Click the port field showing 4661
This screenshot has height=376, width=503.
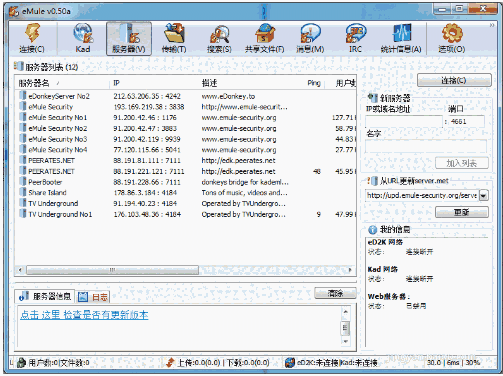tap(467, 122)
